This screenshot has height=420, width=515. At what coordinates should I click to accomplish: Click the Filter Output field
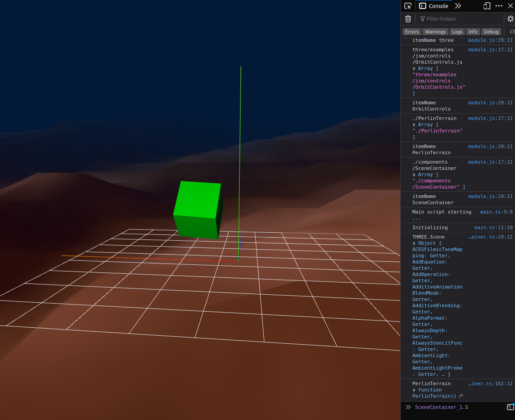pos(460,19)
